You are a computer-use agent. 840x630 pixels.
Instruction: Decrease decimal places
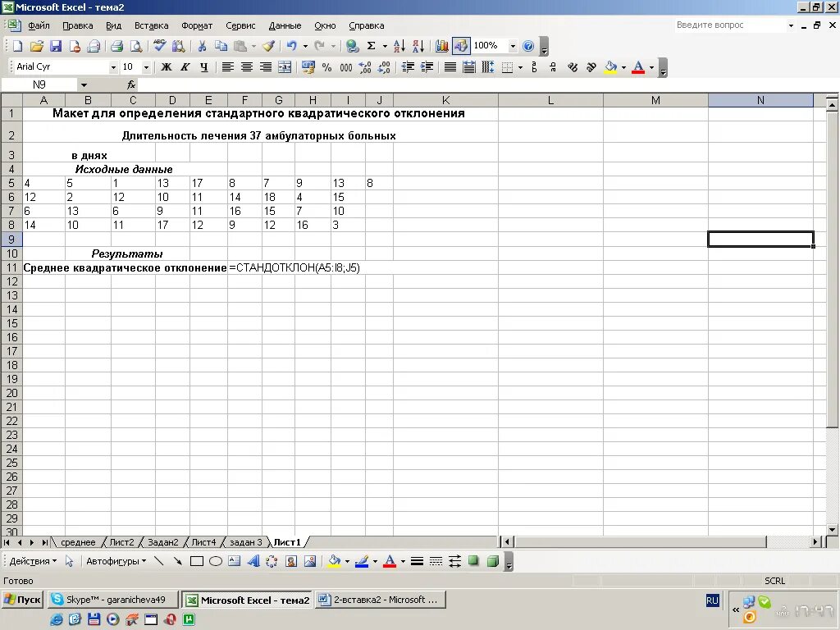coord(384,67)
